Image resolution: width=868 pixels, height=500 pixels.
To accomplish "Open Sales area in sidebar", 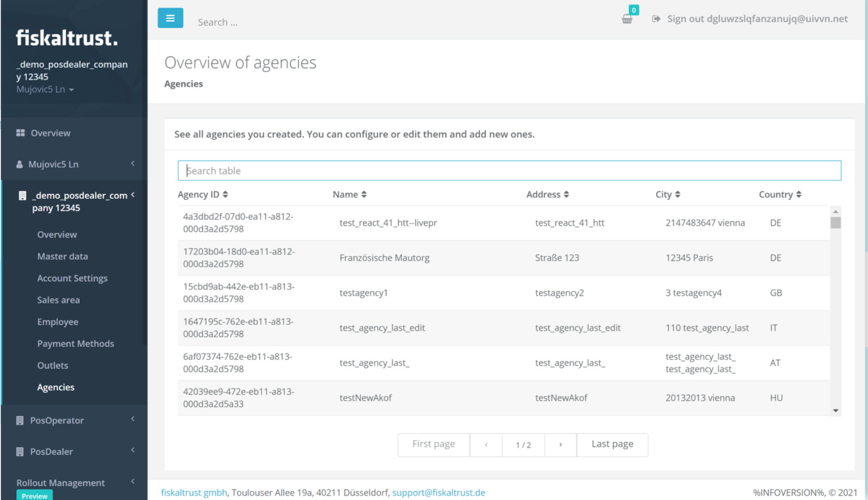I will point(58,300).
